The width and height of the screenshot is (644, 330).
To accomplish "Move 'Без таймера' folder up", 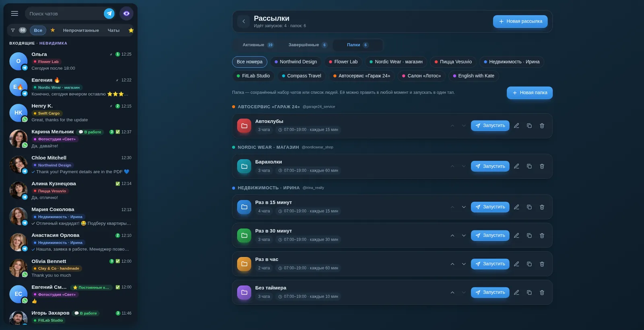I will point(452,293).
